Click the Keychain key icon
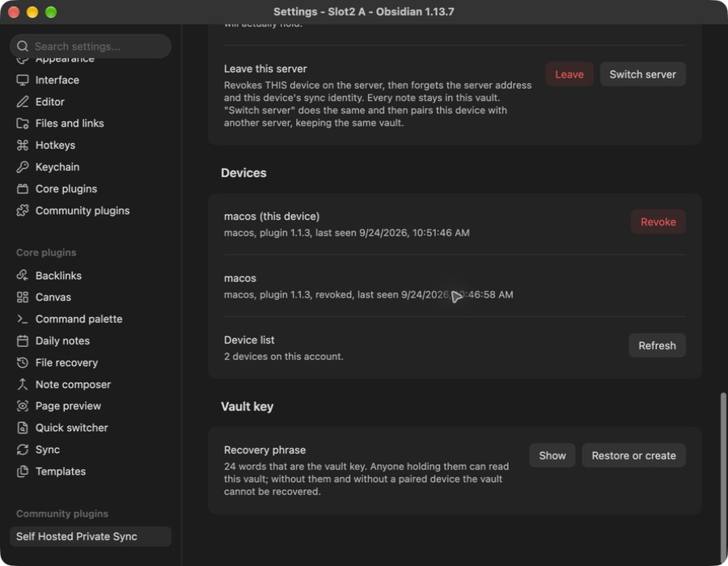The image size is (728, 566). tap(23, 167)
